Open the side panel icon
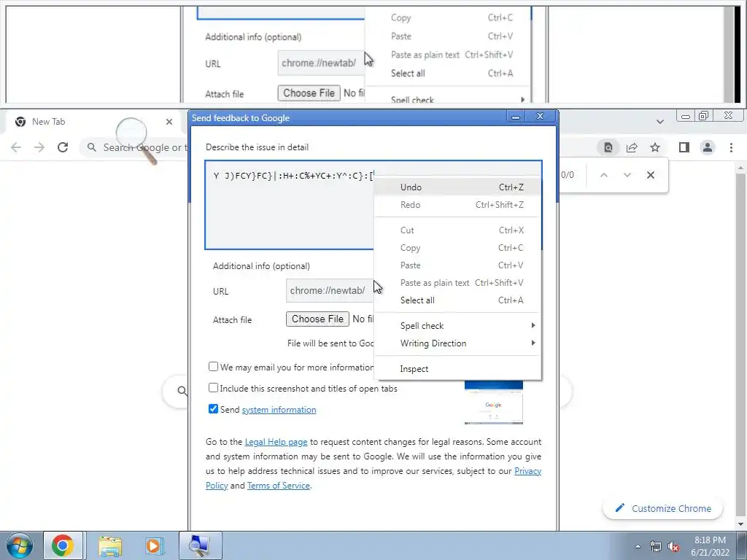The image size is (747, 560). [x=684, y=147]
